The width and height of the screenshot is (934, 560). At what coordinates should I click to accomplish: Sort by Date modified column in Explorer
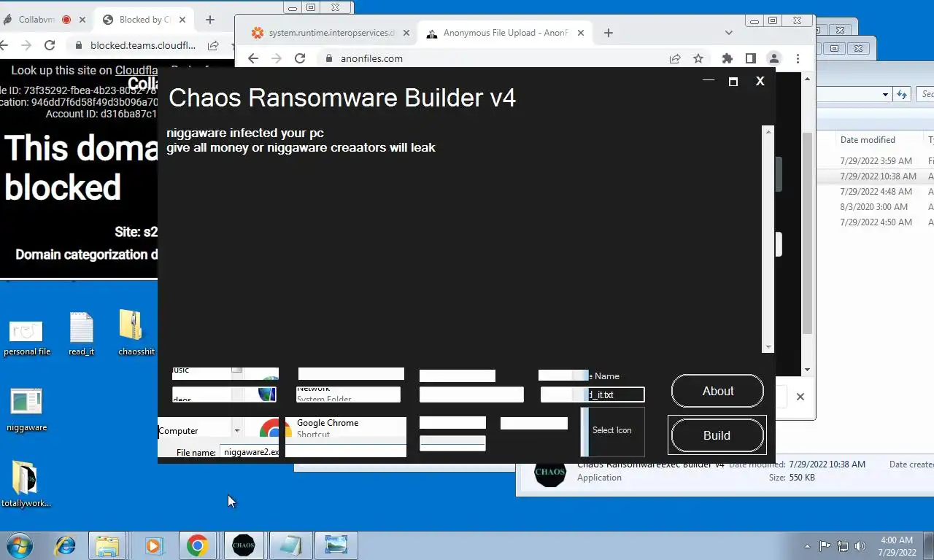point(868,140)
